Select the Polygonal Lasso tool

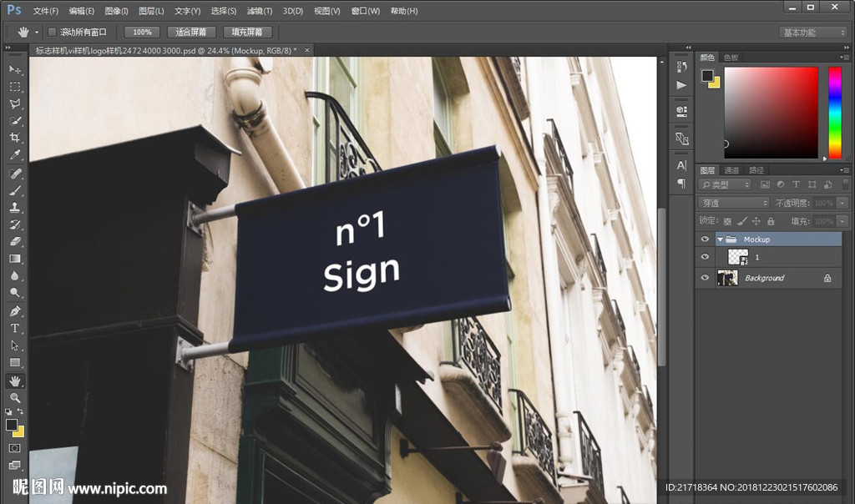coord(15,103)
